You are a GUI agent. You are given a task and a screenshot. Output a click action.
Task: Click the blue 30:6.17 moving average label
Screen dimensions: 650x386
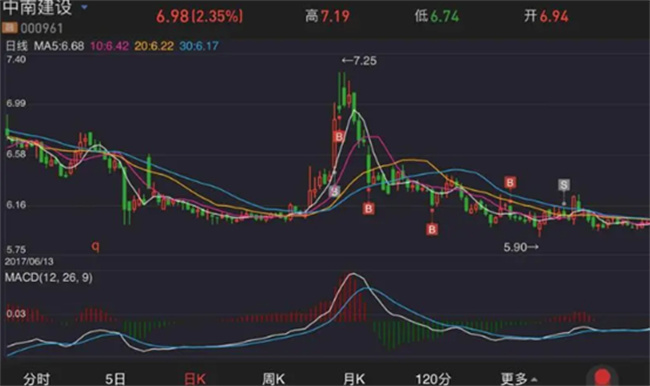199,46
